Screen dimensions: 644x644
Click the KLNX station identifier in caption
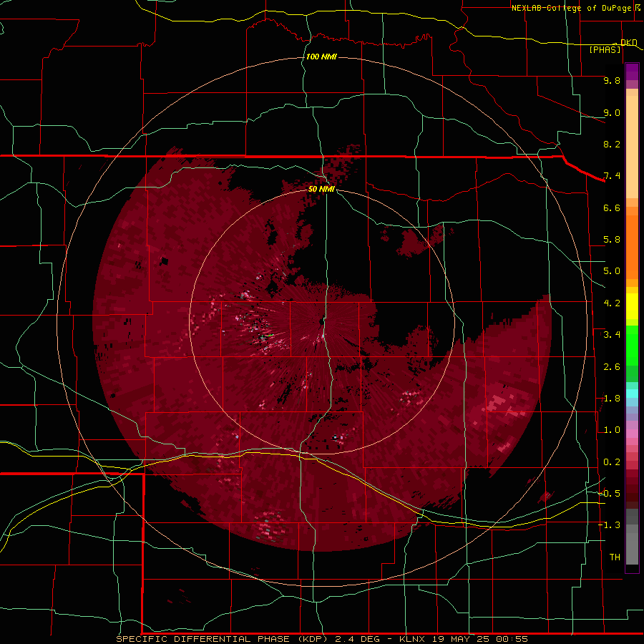[413, 639]
